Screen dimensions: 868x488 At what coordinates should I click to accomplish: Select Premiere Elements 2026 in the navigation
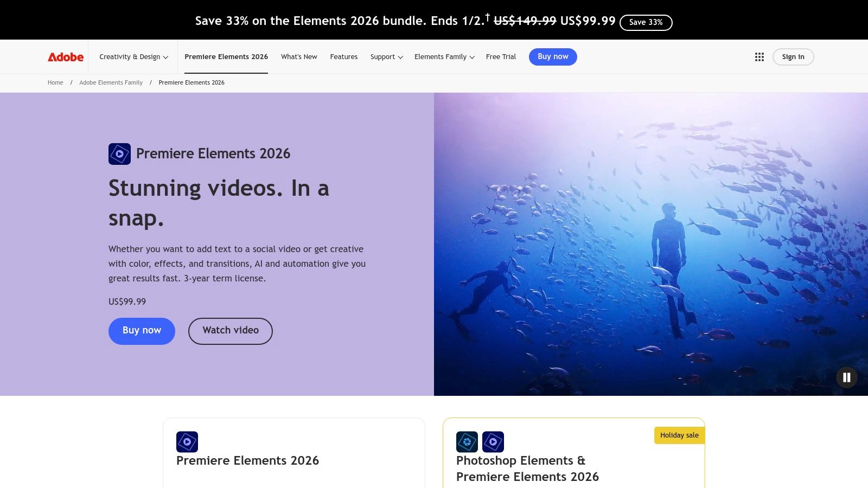pos(226,56)
